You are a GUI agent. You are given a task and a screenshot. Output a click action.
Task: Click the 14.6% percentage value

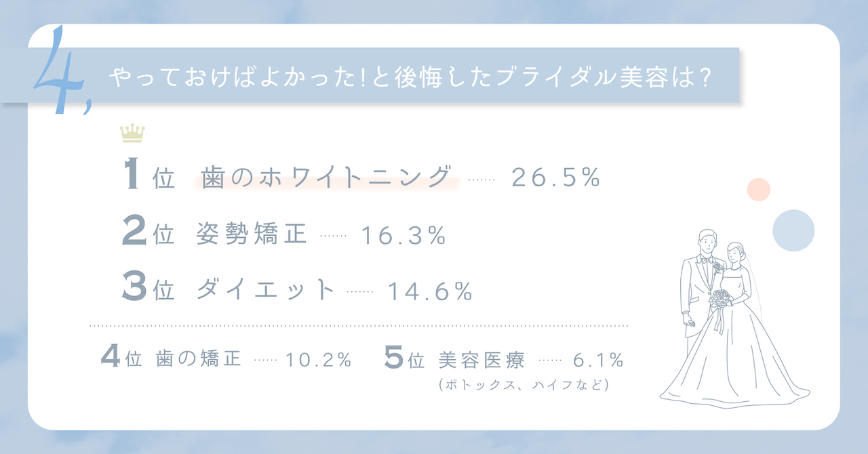click(429, 291)
